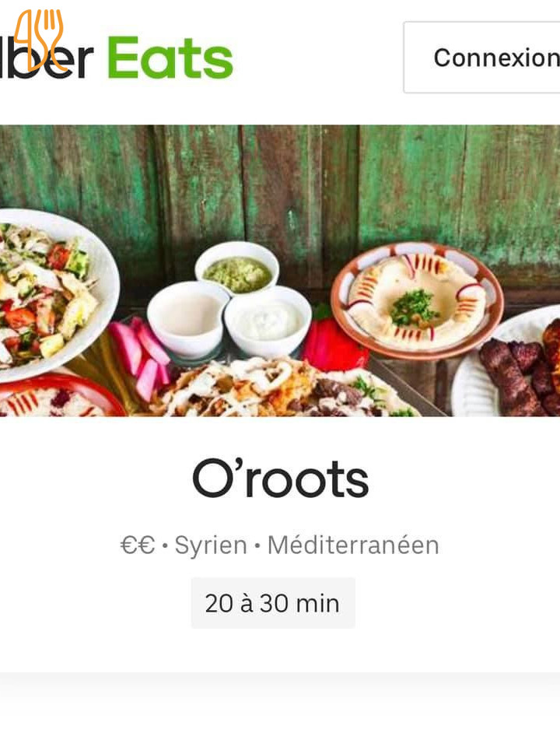Click the pink pickled turnip slices

[x=141, y=351]
